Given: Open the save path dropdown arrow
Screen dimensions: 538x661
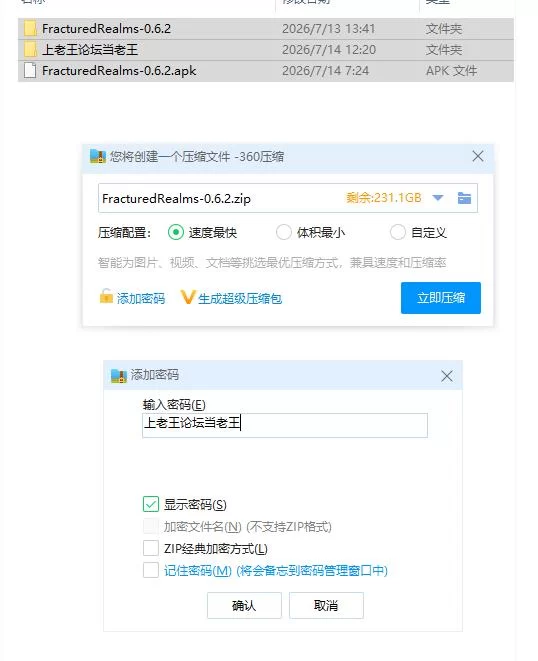Looking at the screenshot, I should coord(438,198).
